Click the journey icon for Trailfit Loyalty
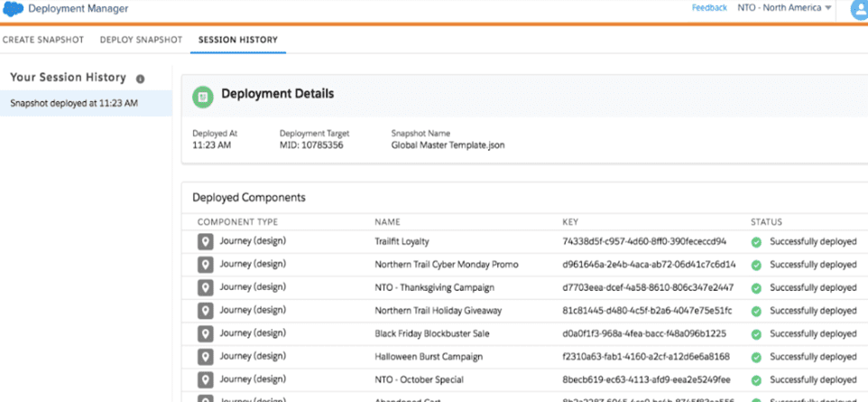Viewport: 868px width, 402px height. [x=206, y=242]
